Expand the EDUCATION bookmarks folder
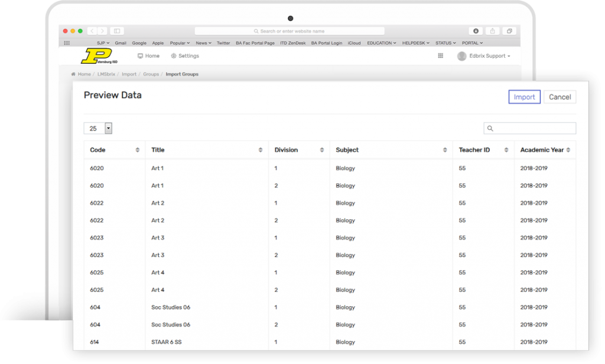The image size is (605, 364). point(382,43)
